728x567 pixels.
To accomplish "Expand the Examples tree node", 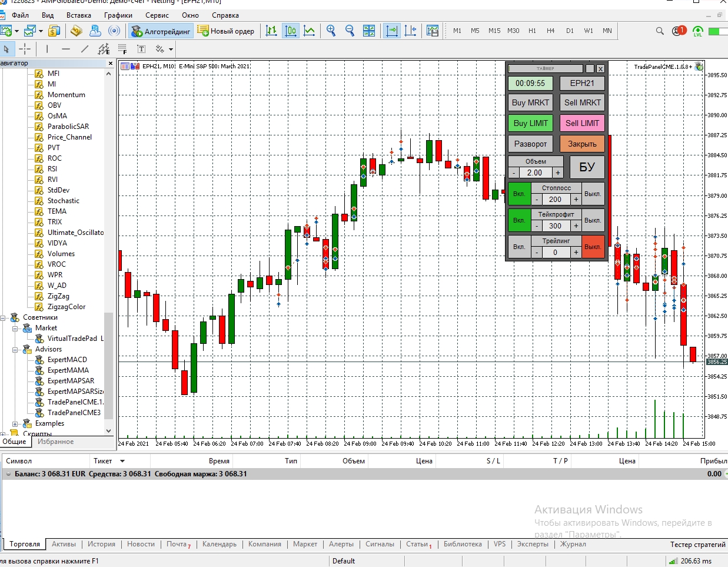I will point(15,423).
